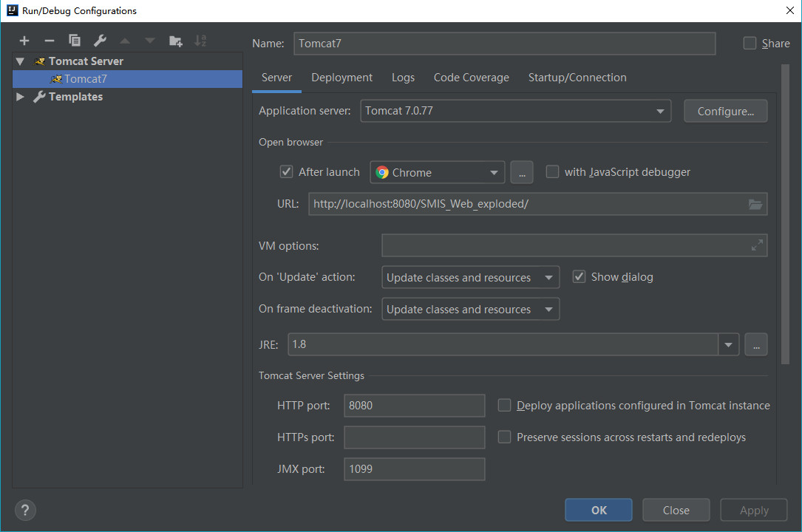The image size is (802, 532).
Task: Enable Preserve sessions across restarts and redeploys
Action: pos(504,437)
